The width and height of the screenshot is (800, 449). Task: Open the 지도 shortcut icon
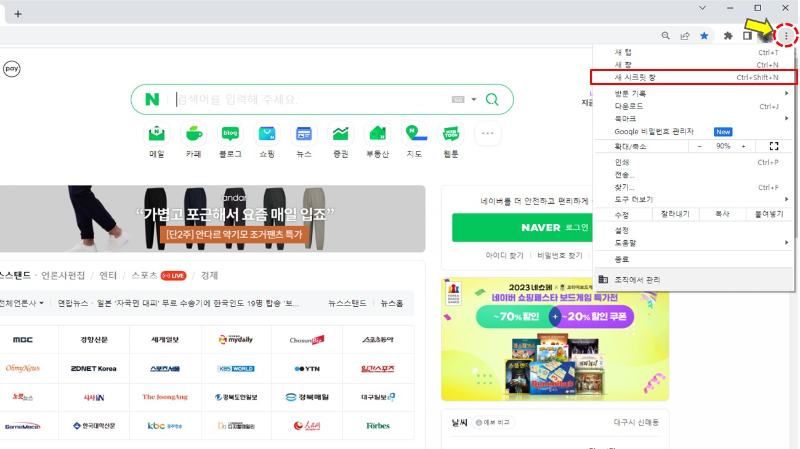tap(414, 134)
